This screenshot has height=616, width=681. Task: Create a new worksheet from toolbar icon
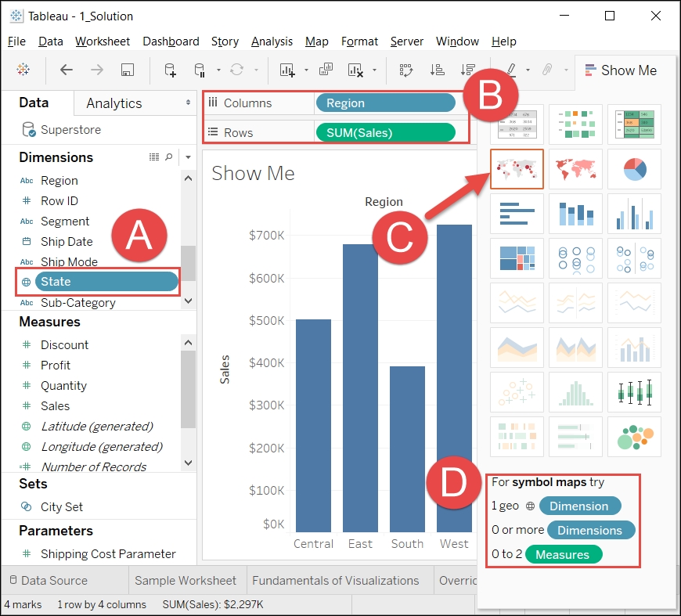287,70
